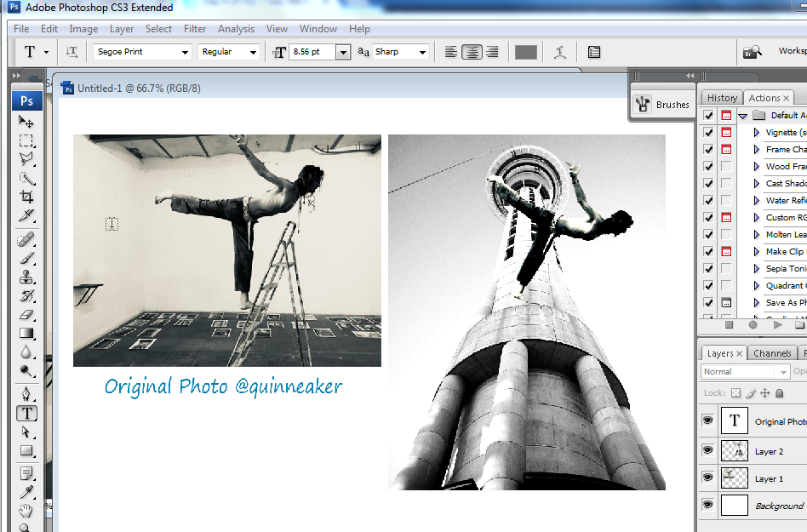807x532 pixels.
Task: Select the Pen tool
Action: 26,395
